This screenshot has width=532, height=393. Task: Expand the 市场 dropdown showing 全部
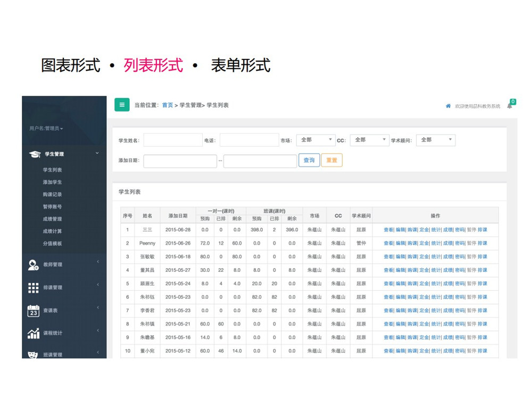[x=315, y=140]
